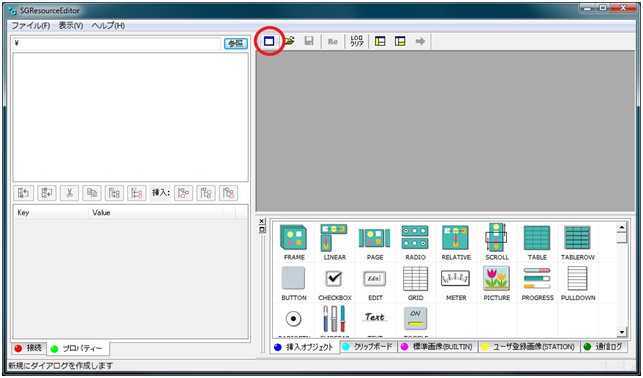Viewport: 643px width, 378px height.
Task: Click the Re toolbar button
Action: (x=333, y=41)
